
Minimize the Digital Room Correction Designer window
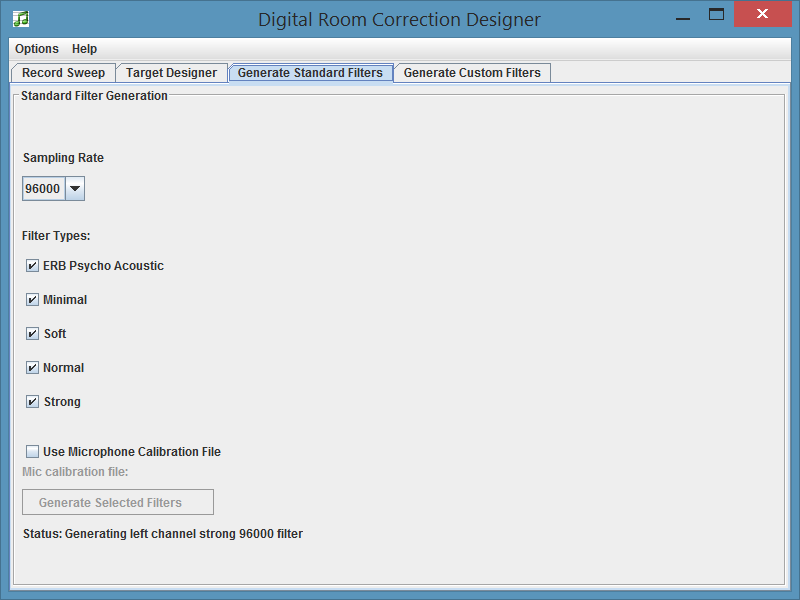683,14
